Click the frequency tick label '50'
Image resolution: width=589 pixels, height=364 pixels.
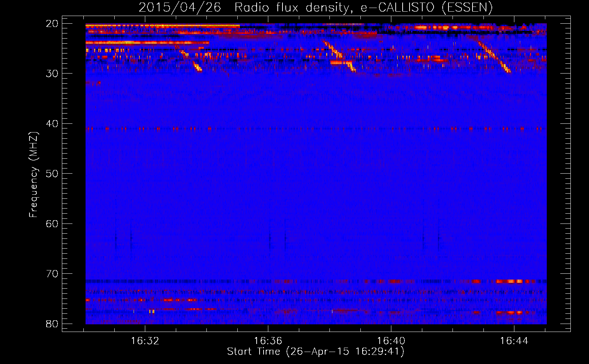pos(52,174)
